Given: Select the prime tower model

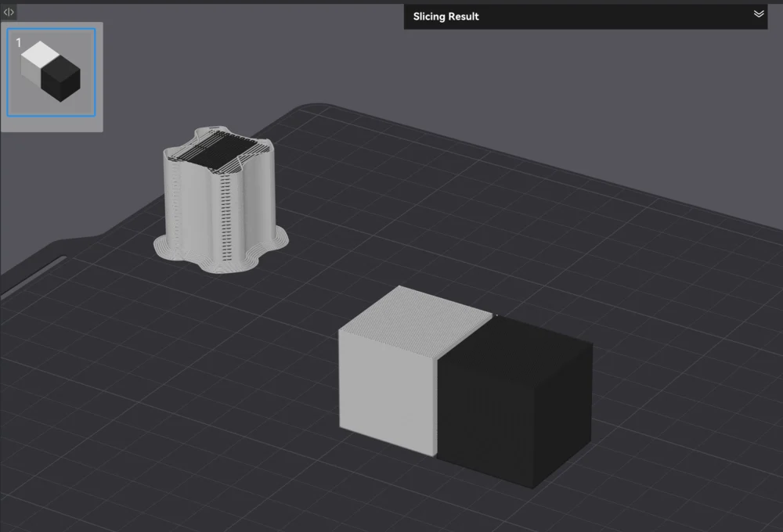Looking at the screenshot, I should tap(221, 199).
